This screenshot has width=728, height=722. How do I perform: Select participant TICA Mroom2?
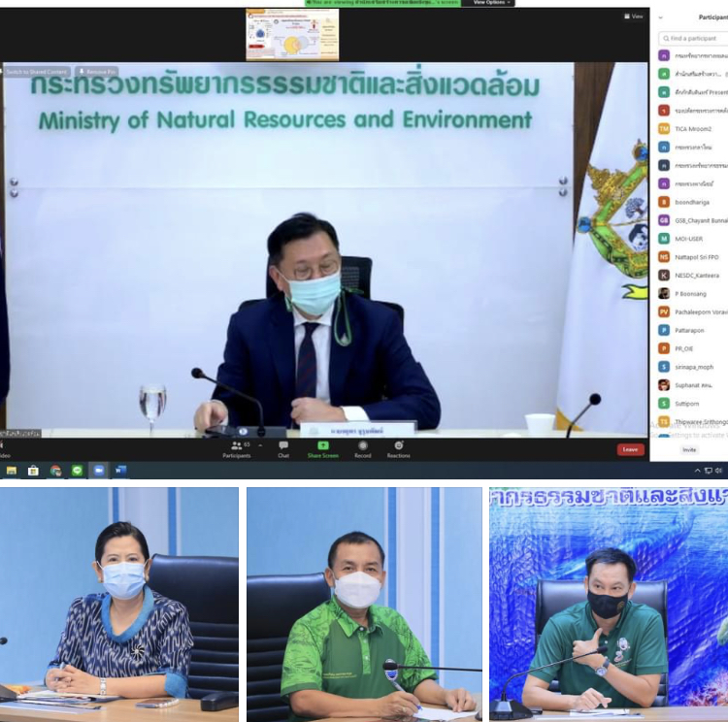[693, 129]
